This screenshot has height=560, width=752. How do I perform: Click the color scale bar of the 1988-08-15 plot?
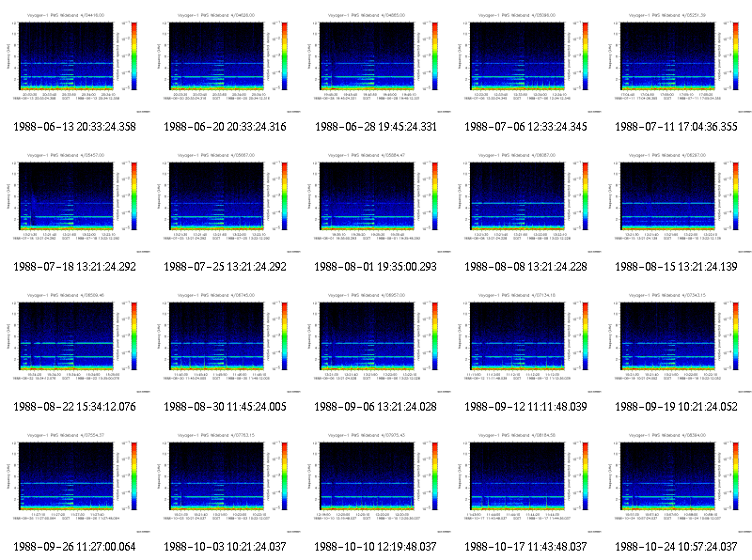pyautogui.click(x=736, y=196)
